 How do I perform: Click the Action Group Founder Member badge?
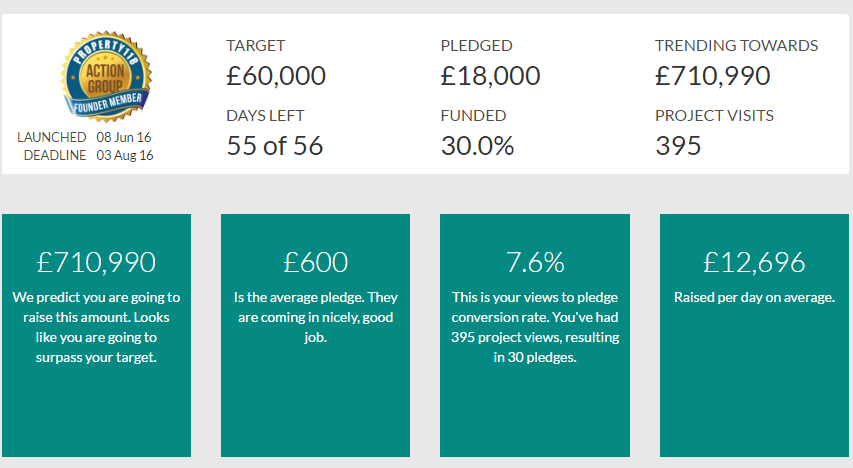click(x=105, y=77)
